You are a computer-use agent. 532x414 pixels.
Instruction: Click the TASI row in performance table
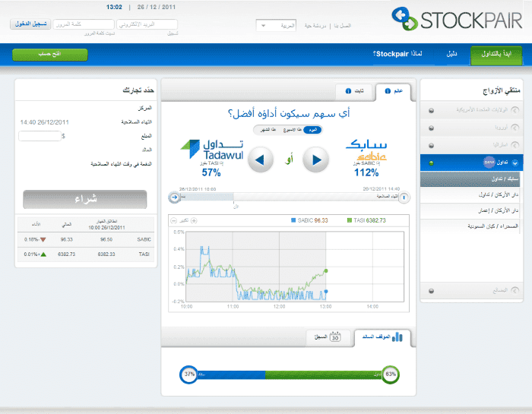(86, 254)
